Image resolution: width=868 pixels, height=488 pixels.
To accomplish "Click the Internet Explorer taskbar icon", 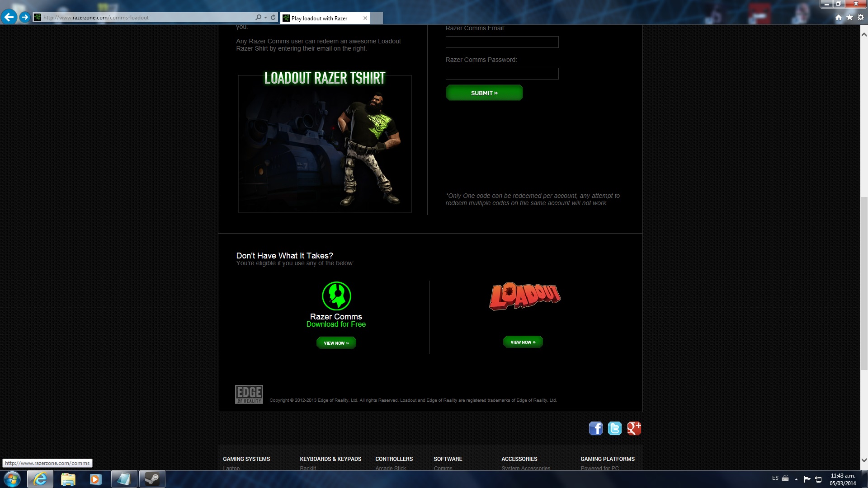I will (x=40, y=479).
